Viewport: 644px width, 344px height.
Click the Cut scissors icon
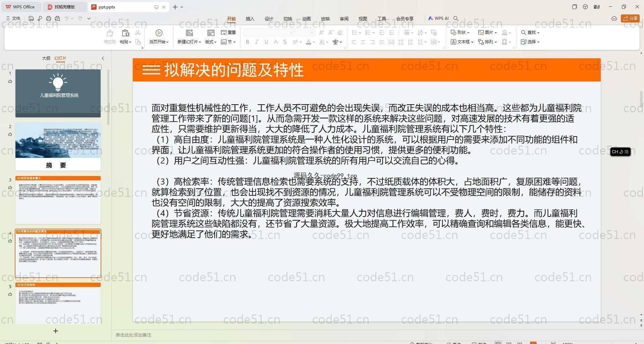(x=138, y=33)
